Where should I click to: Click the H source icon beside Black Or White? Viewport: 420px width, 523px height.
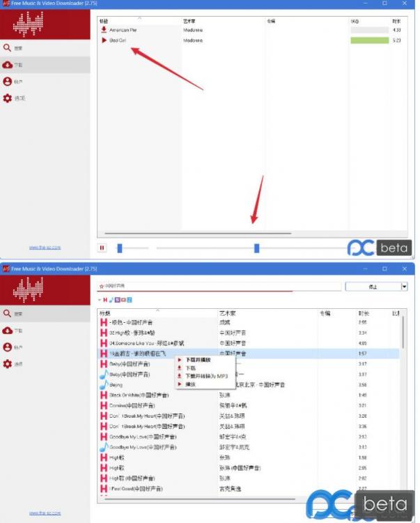pos(104,395)
